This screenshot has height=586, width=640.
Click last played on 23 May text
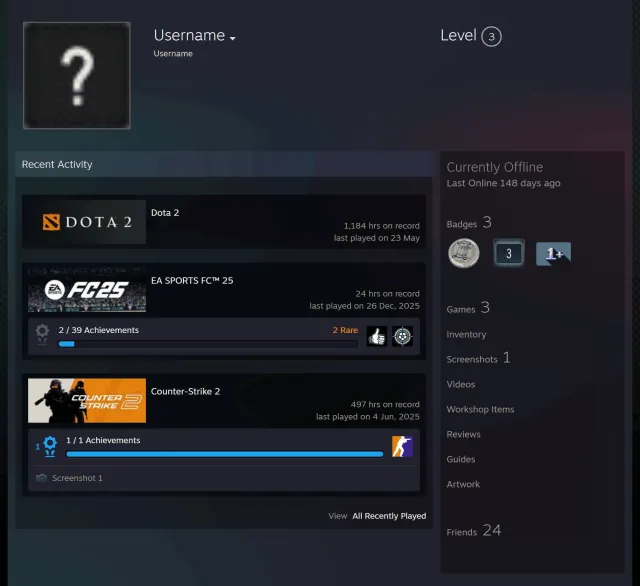tap(377, 238)
